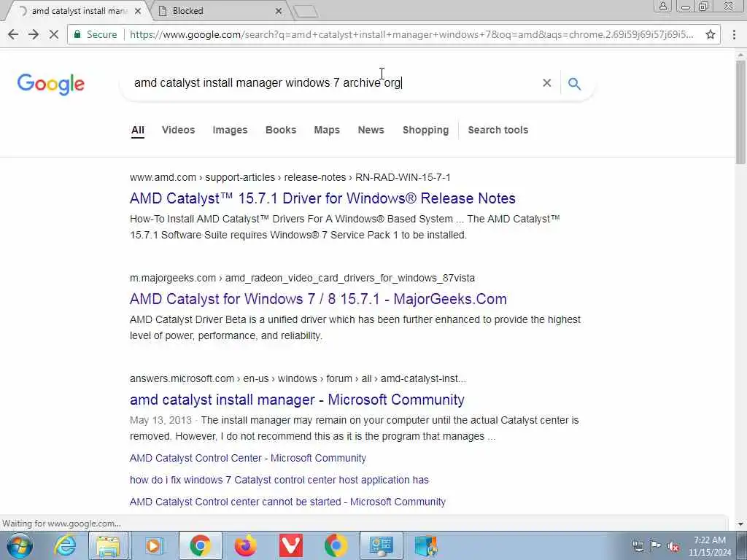Open AMD Catalyst Control Center - Microsoft Community sublink
This screenshot has height=560, width=747.
pos(248,458)
